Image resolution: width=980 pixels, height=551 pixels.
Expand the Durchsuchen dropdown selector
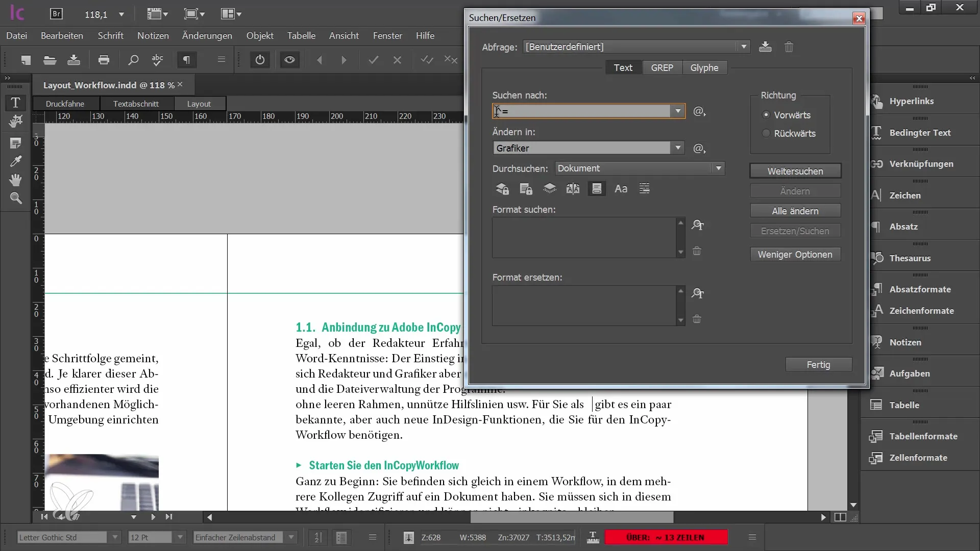pos(718,168)
